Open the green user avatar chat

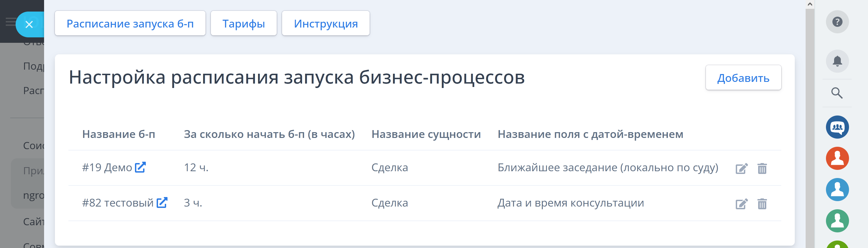click(837, 221)
